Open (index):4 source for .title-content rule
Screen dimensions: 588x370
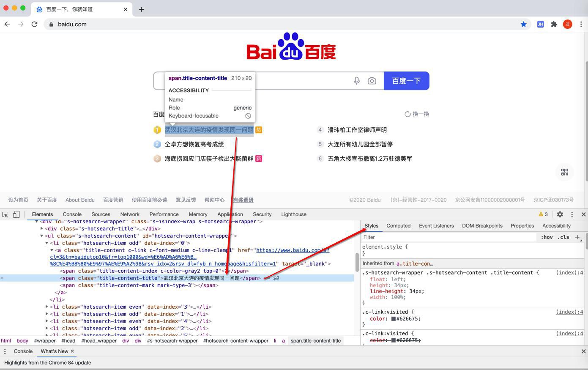[569, 273]
